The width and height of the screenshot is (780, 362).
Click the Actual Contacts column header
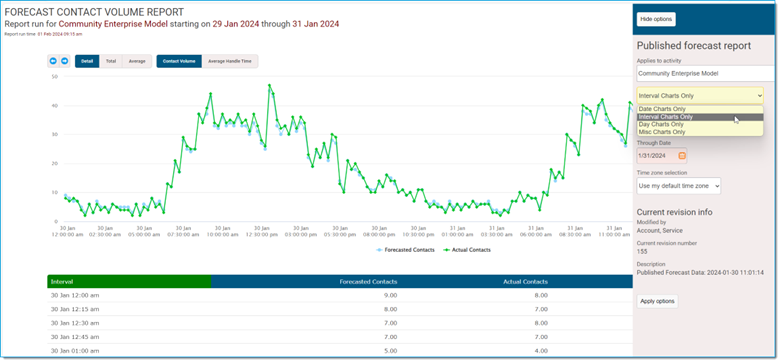525,281
